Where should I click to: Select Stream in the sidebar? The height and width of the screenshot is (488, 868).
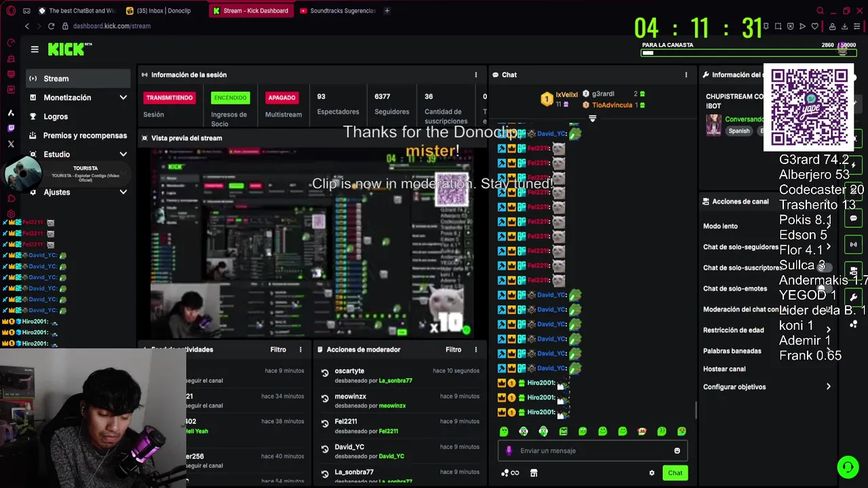[x=78, y=79]
